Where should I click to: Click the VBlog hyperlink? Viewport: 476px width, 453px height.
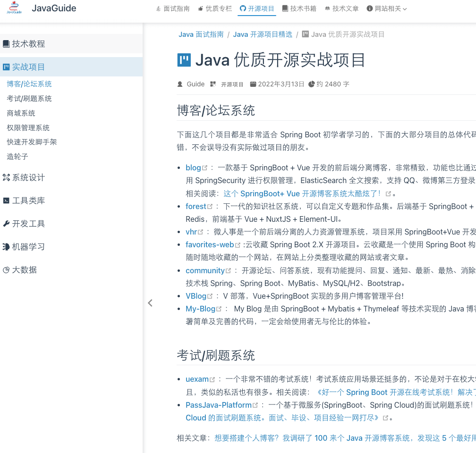[195, 296]
